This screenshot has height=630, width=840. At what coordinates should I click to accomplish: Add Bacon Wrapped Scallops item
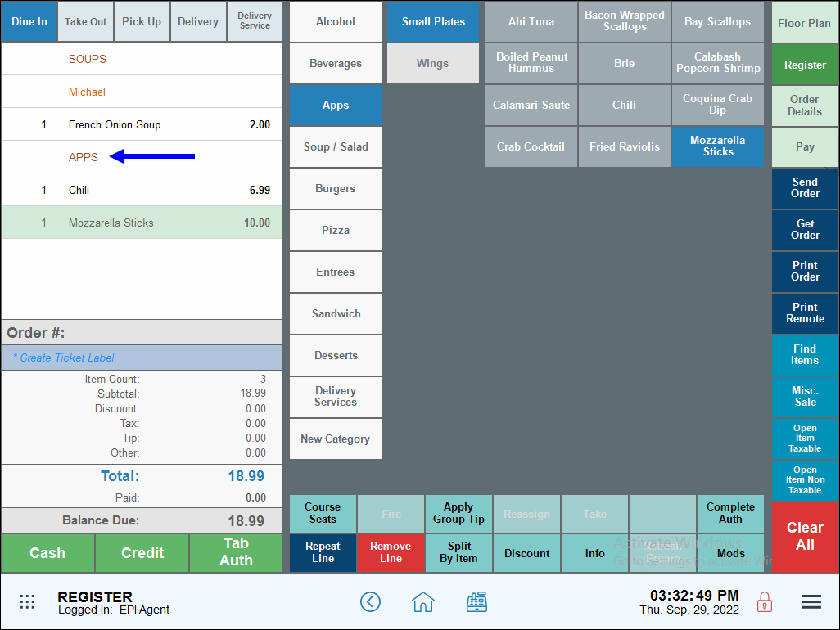pyautogui.click(x=624, y=21)
